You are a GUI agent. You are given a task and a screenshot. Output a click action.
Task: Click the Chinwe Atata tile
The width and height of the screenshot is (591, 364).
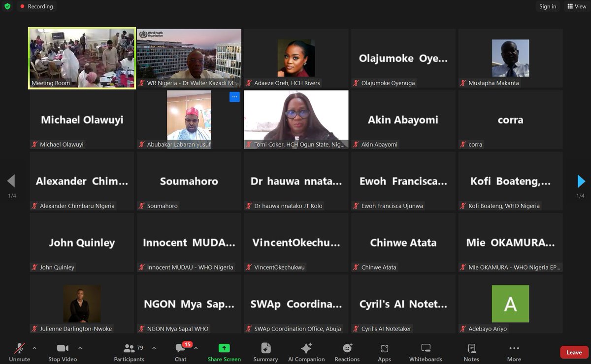pyautogui.click(x=403, y=243)
